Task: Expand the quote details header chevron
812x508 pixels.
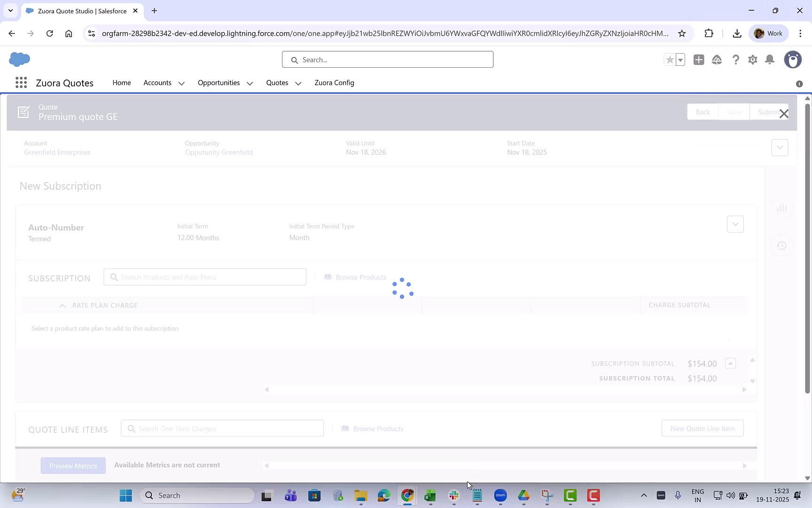Action: [x=780, y=147]
